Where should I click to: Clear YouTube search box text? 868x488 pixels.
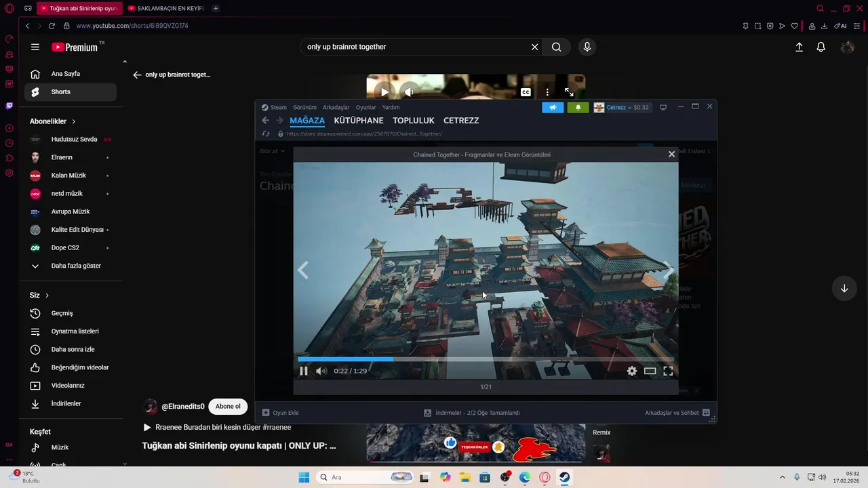coord(534,47)
